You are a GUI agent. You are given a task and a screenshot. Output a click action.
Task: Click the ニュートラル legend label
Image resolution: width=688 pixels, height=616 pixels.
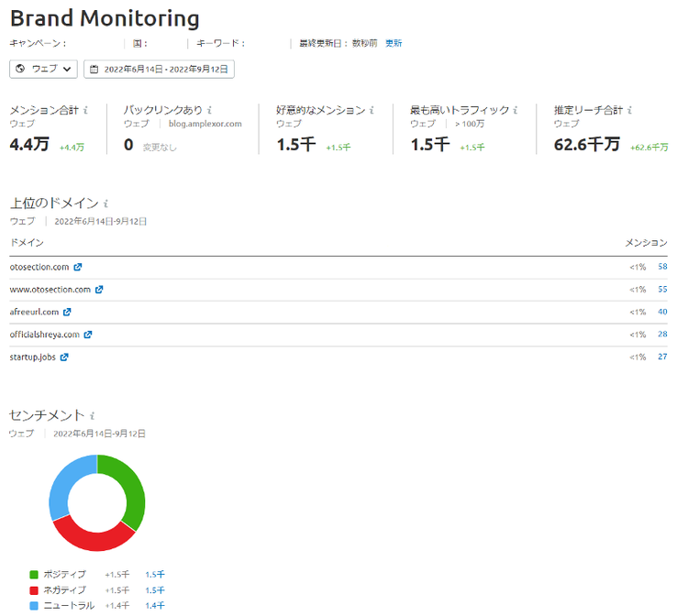tap(69, 606)
